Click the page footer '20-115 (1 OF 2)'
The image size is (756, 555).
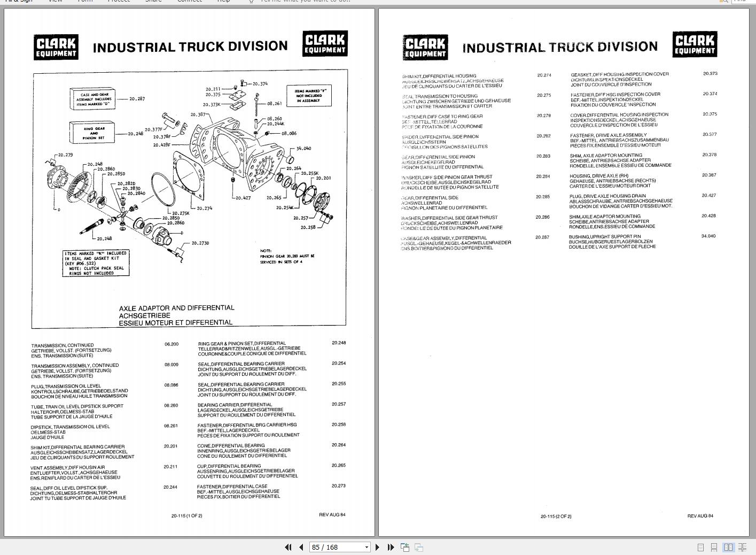point(187,516)
